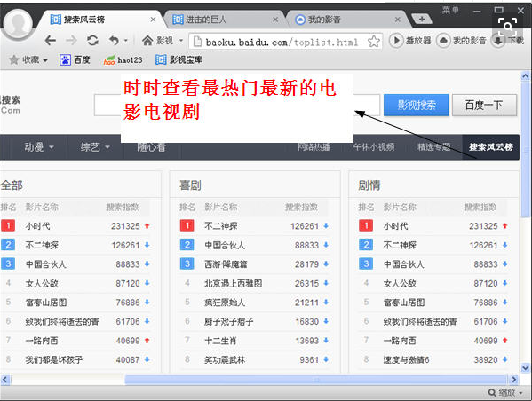Reload the page with refresh icon
The height and width of the screenshot is (401, 532).
click(92, 41)
